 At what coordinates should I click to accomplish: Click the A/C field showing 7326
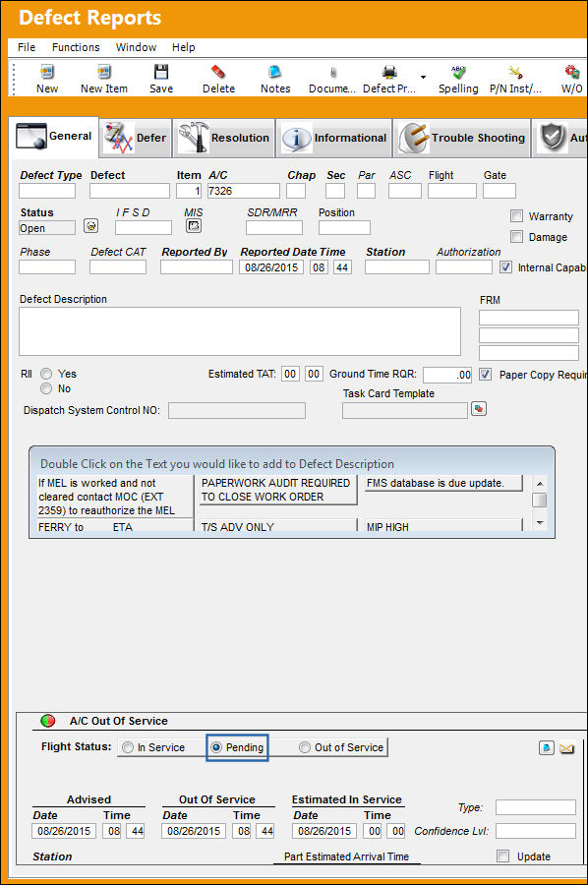(x=243, y=191)
